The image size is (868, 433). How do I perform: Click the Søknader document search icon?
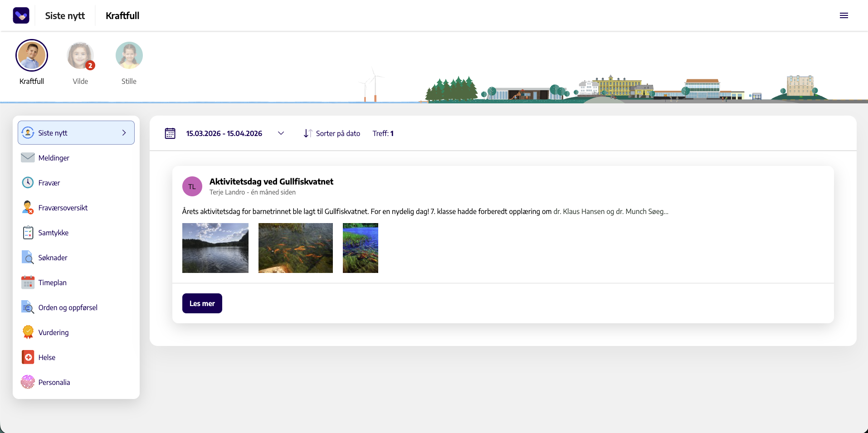point(28,257)
